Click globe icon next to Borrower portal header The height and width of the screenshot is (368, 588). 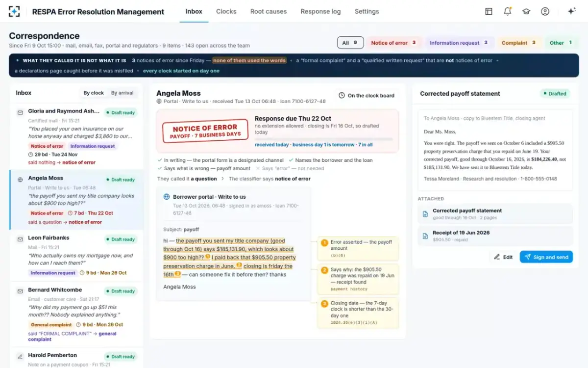tap(167, 197)
